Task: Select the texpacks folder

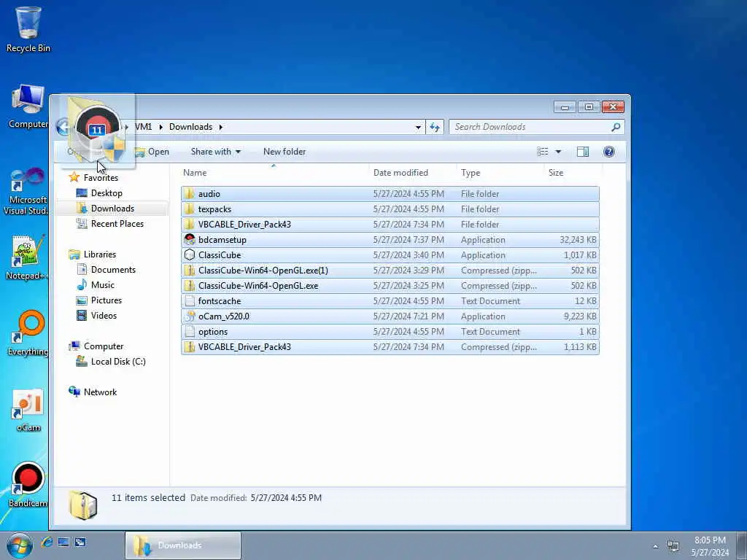Action: [x=390, y=209]
